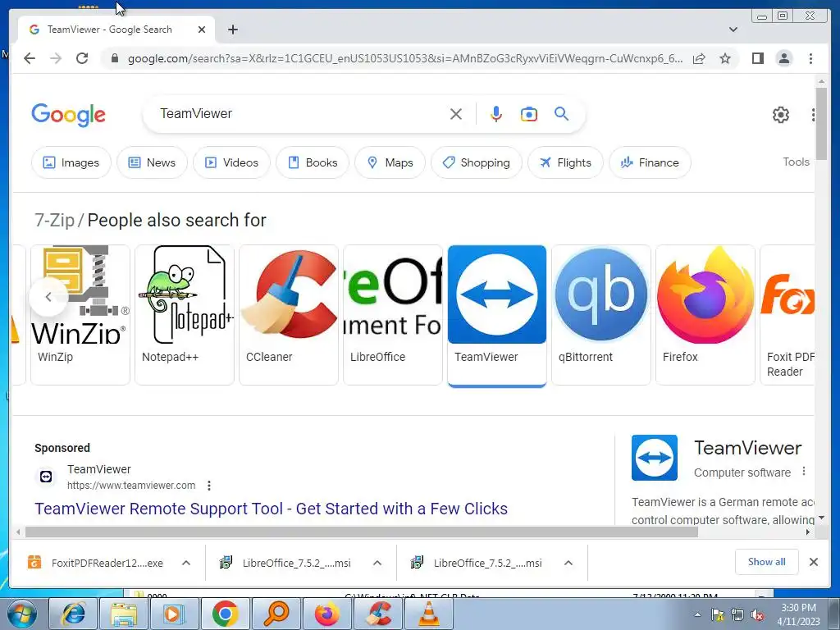Submit search with the magnifier icon
Screen dimensions: 840x630
[561, 113]
